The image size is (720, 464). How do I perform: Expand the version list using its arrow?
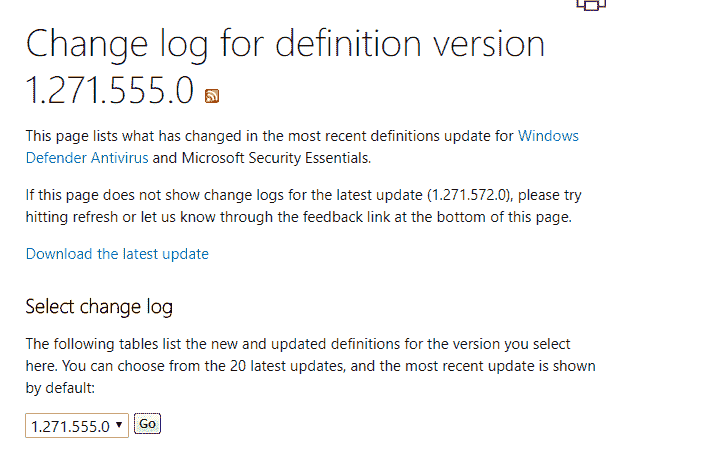(119, 425)
